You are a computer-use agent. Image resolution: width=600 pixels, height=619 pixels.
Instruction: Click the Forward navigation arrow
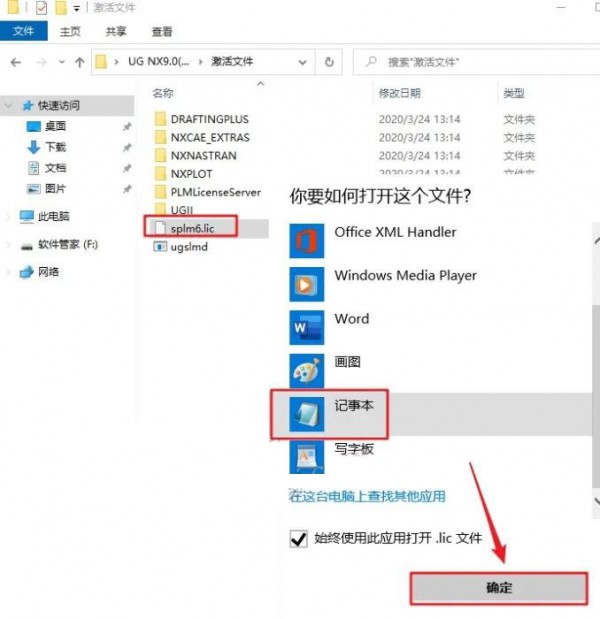pos(41,62)
